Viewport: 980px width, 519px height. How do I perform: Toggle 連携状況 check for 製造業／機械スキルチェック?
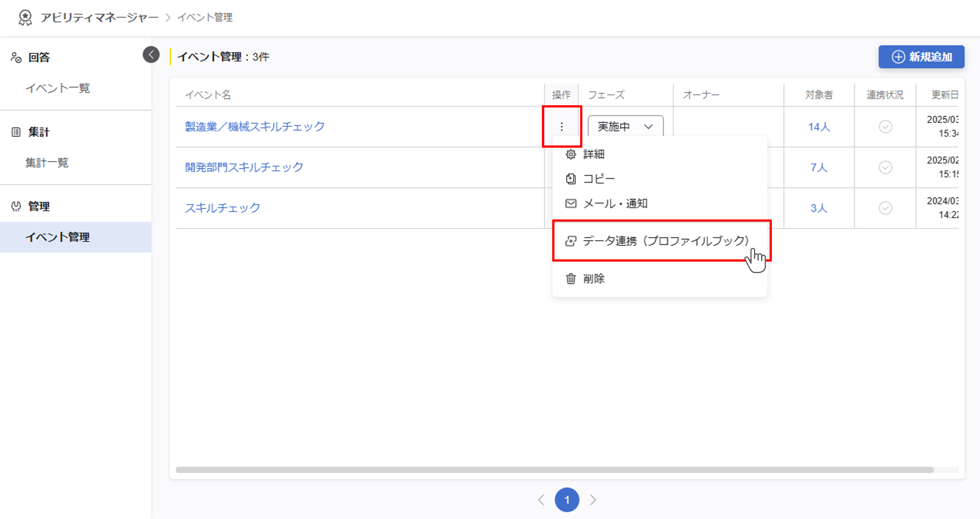[885, 127]
